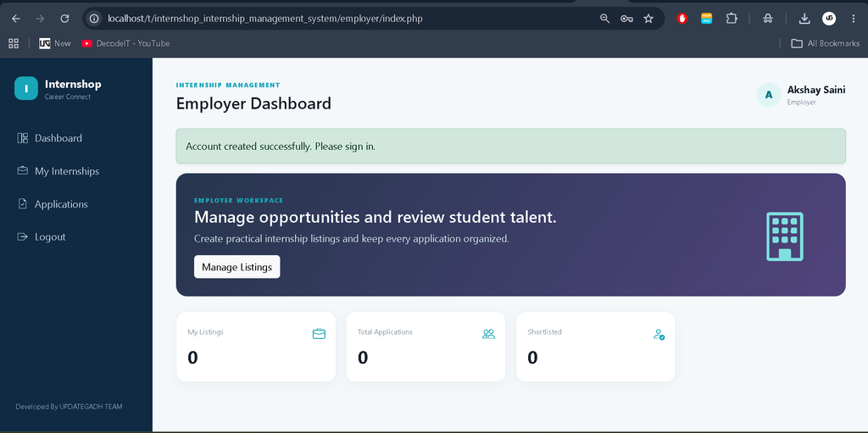Image resolution: width=868 pixels, height=433 pixels.
Task: Click the Total Applications people icon
Action: tap(488, 334)
